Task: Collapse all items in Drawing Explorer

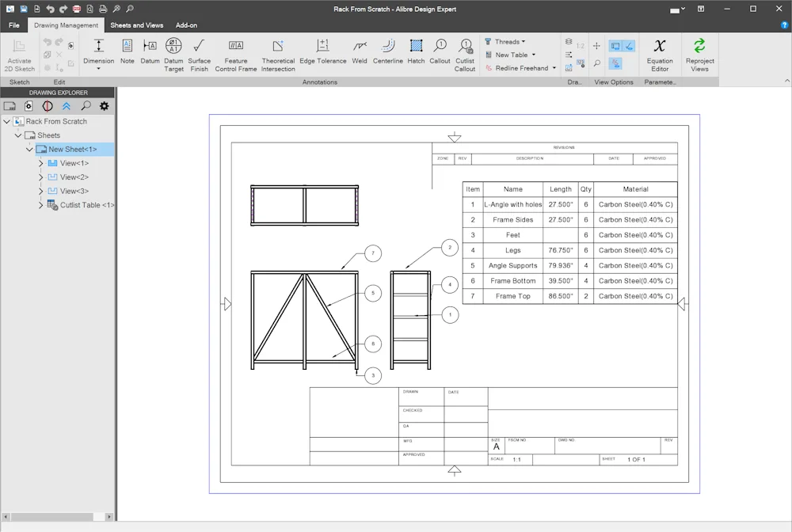Action: 67,106
